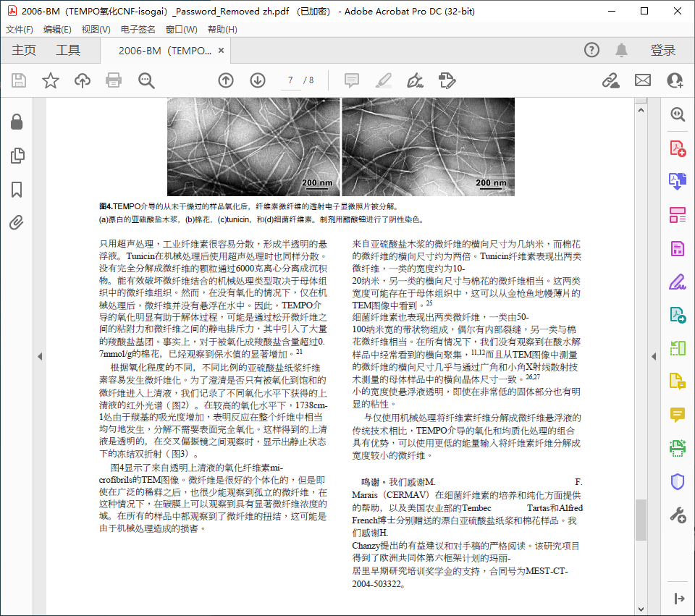Click the scroll up arrow
This screenshot has width=695, height=616.
(641, 110)
